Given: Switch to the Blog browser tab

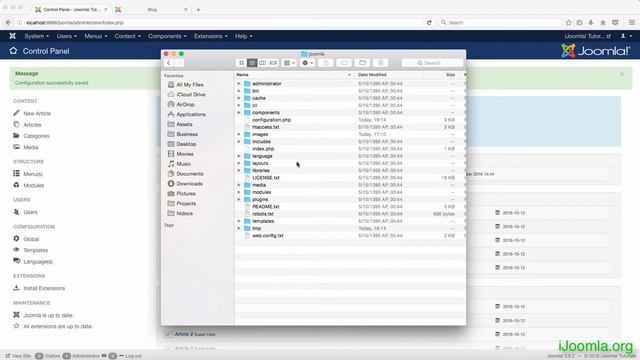Looking at the screenshot, I should pyautogui.click(x=152, y=9).
